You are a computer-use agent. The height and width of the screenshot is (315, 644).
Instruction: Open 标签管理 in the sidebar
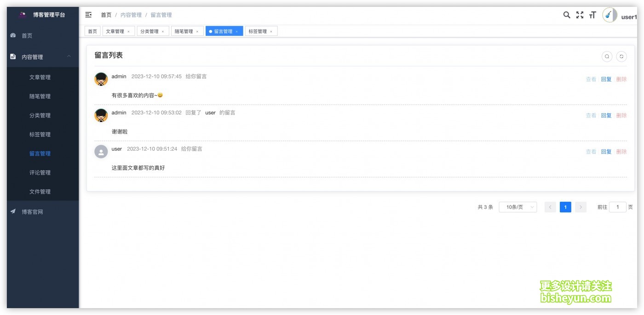(x=43, y=134)
